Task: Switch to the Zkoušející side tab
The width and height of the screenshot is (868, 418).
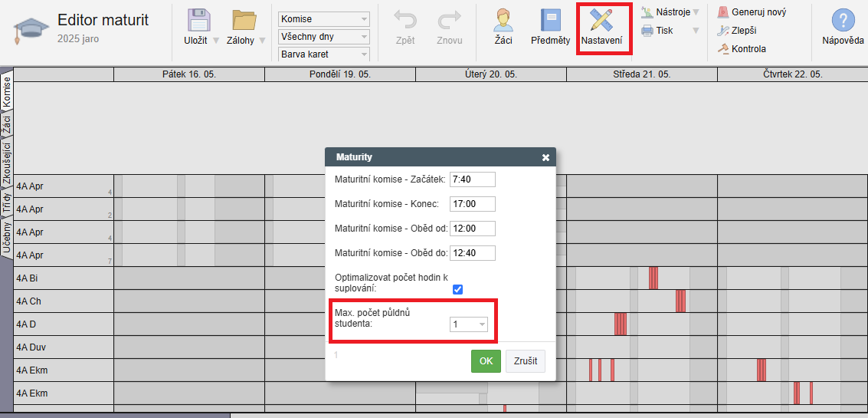Action: 6,163
